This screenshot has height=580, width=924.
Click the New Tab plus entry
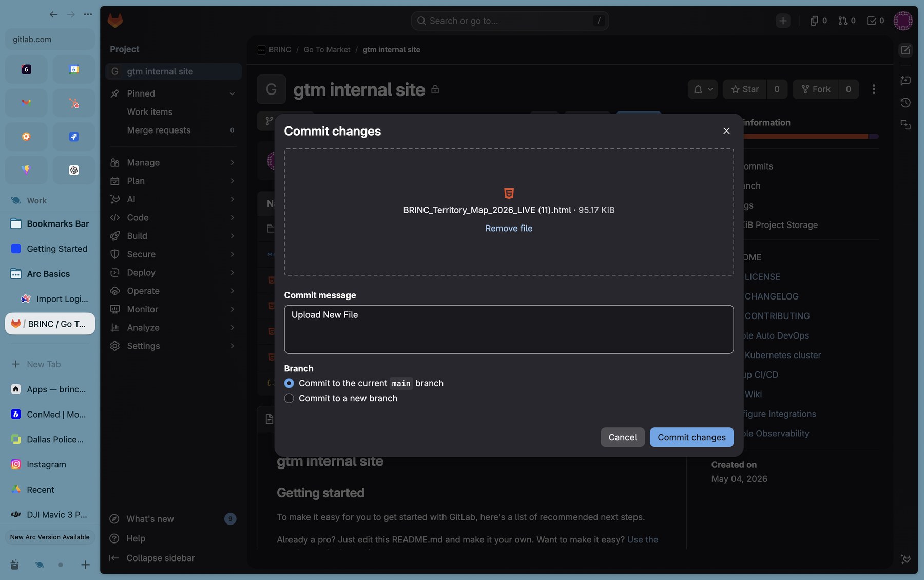pyautogui.click(x=50, y=364)
